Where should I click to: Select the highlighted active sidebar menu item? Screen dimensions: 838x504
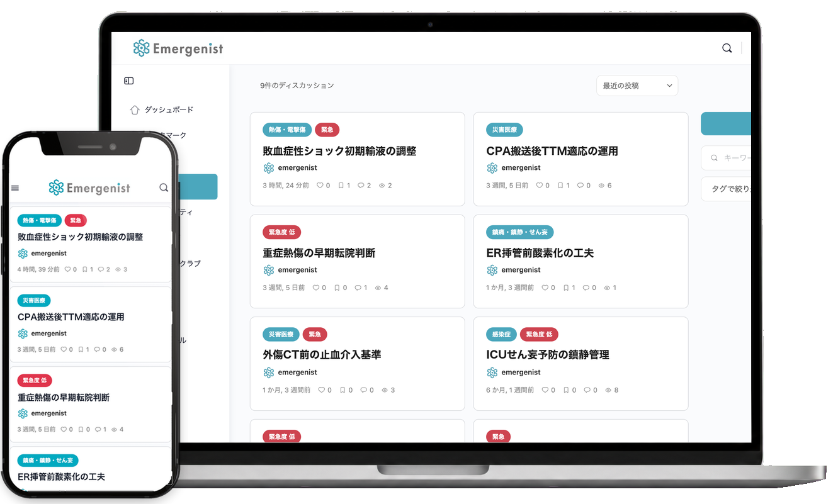[198, 187]
